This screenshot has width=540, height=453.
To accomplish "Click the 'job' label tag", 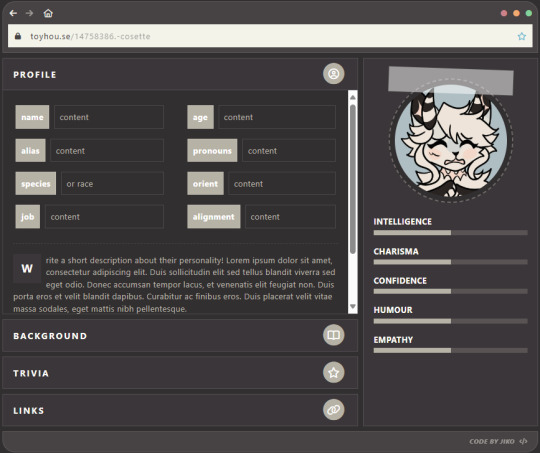I will click(x=28, y=217).
